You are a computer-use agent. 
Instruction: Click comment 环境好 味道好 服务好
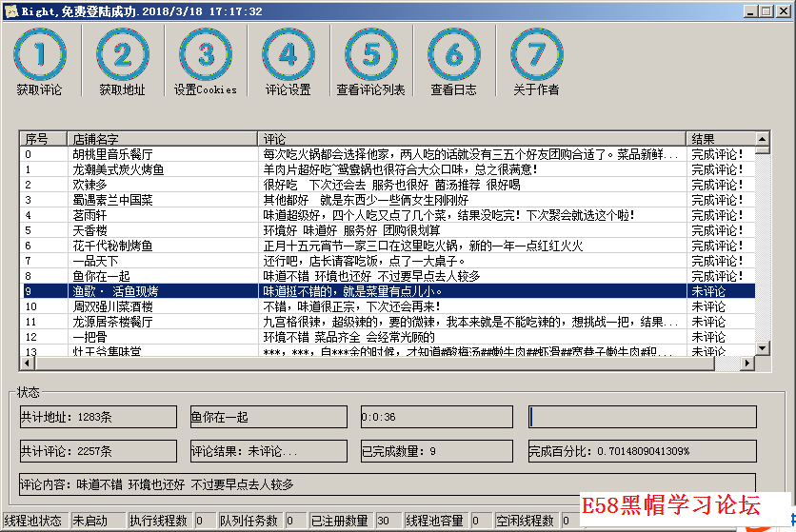pyautogui.click(x=320, y=230)
